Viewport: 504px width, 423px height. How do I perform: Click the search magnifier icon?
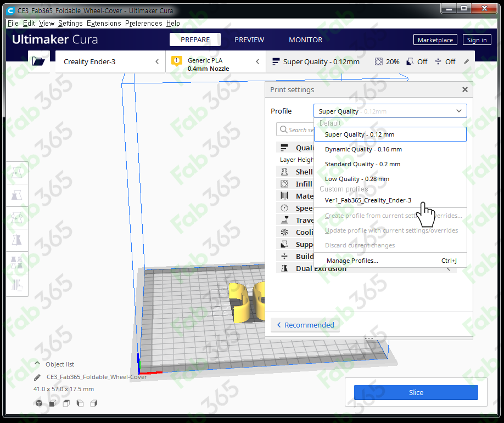click(283, 129)
